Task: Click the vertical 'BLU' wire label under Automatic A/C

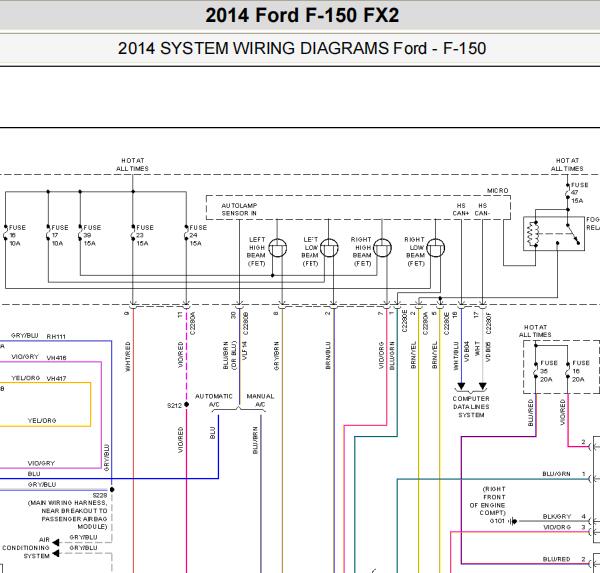Action: (213, 433)
